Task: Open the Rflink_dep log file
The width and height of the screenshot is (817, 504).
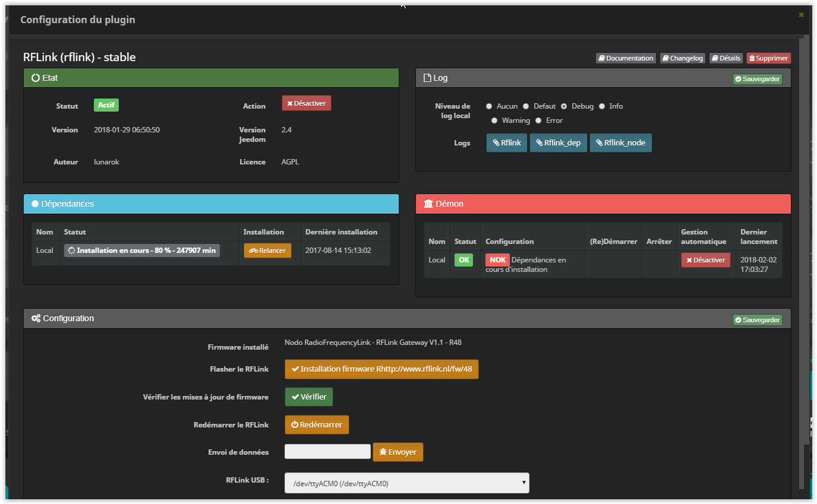Action: pos(559,143)
